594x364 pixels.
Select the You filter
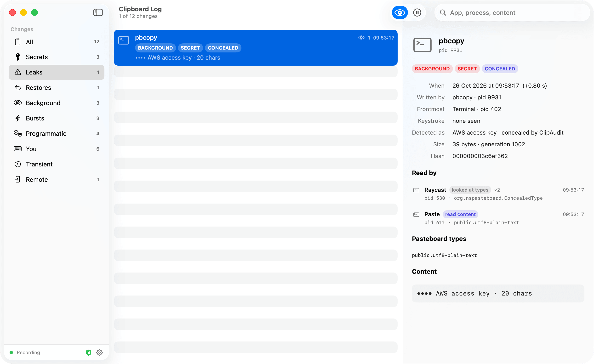pyautogui.click(x=57, y=149)
